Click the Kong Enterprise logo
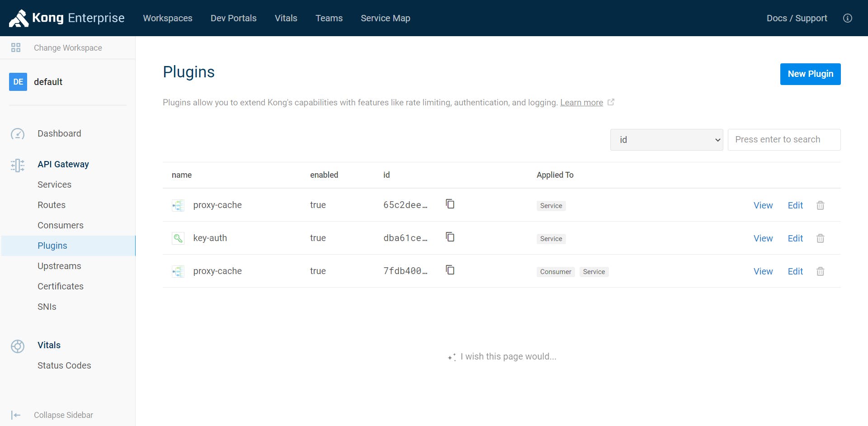 pos(67,18)
